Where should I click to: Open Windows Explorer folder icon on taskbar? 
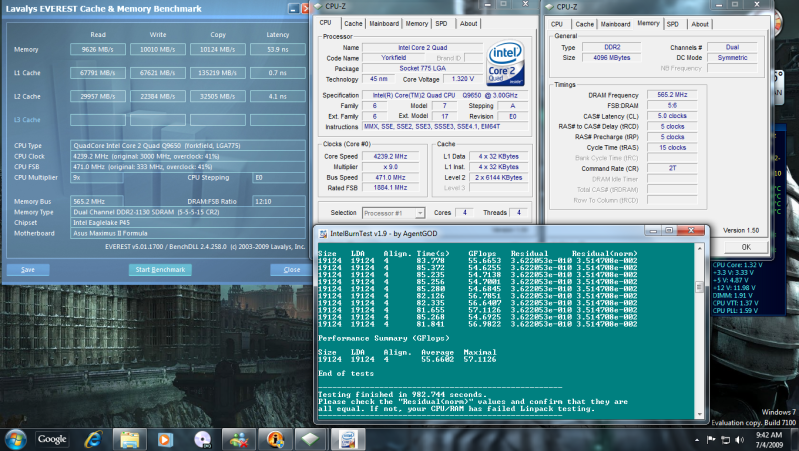129,439
